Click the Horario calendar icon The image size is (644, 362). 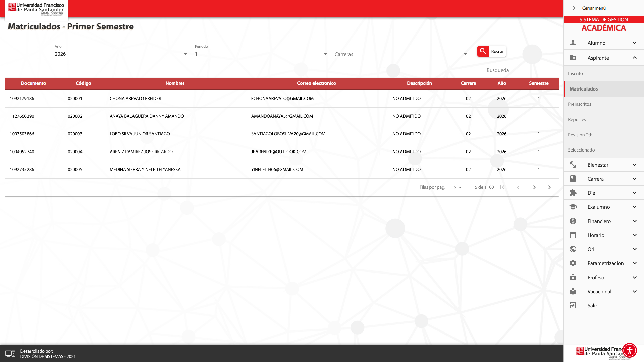click(573, 235)
